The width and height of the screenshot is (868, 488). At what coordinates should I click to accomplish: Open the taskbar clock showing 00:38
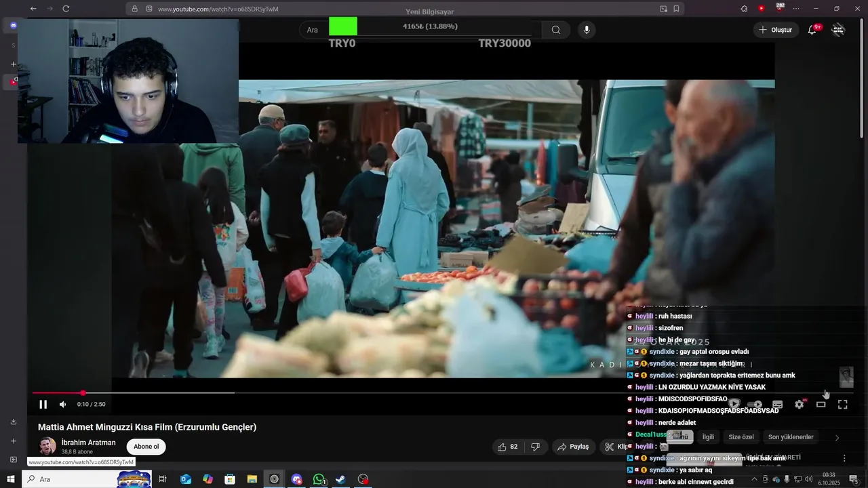(829, 479)
